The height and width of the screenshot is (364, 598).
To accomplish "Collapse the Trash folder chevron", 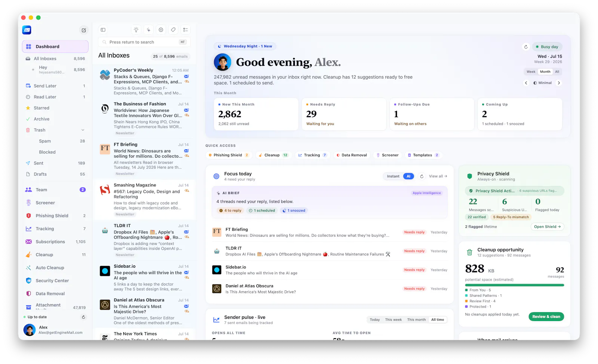I will (83, 130).
